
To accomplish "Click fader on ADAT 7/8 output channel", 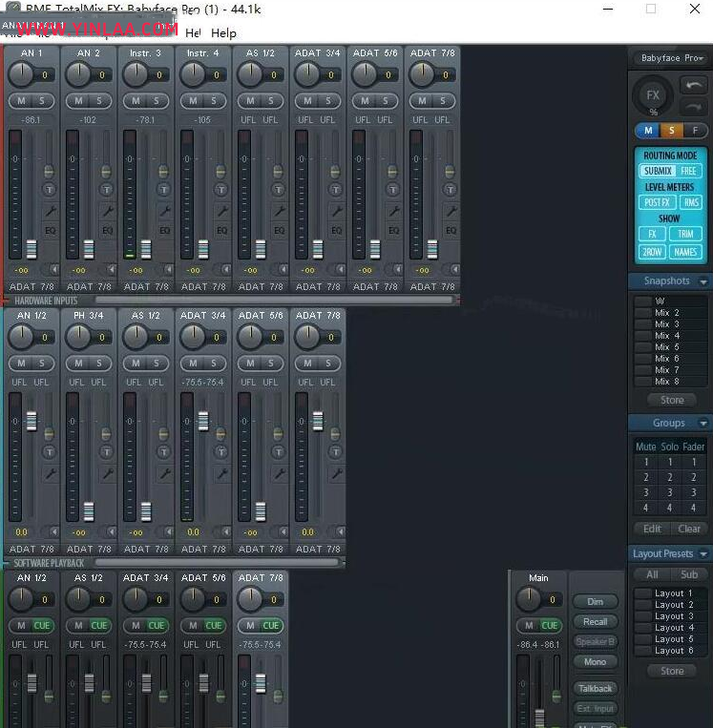I will pyautogui.click(x=261, y=683).
